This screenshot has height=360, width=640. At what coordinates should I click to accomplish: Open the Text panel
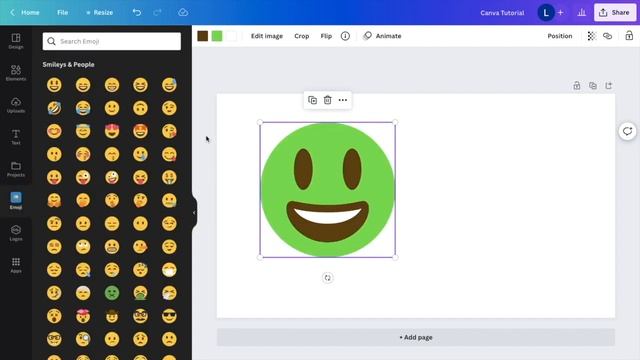pos(16,137)
